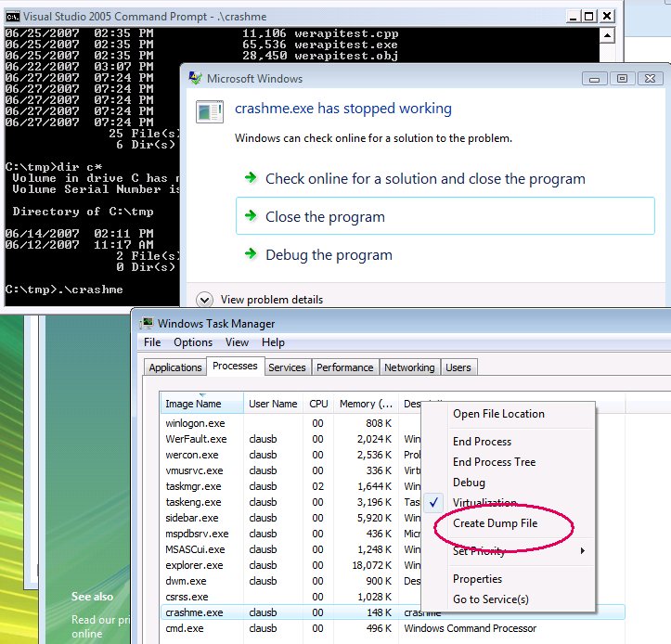Select the WerFault.exe process row

point(291,439)
